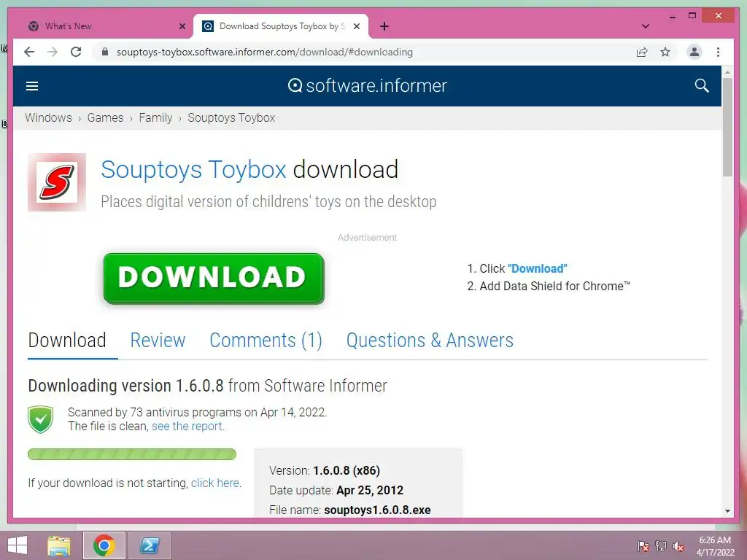Image resolution: width=747 pixels, height=560 pixels.
Task: Open the tab search chevron dropdown
Action: pyautogui.click(x=646, y=26)
